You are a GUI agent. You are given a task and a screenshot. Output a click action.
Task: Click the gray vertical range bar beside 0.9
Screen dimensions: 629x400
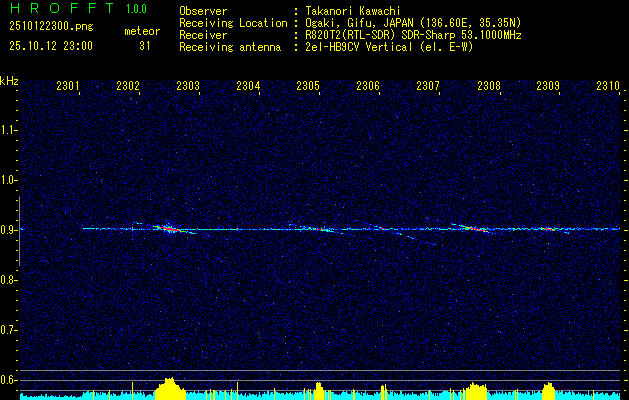[20, 231]
